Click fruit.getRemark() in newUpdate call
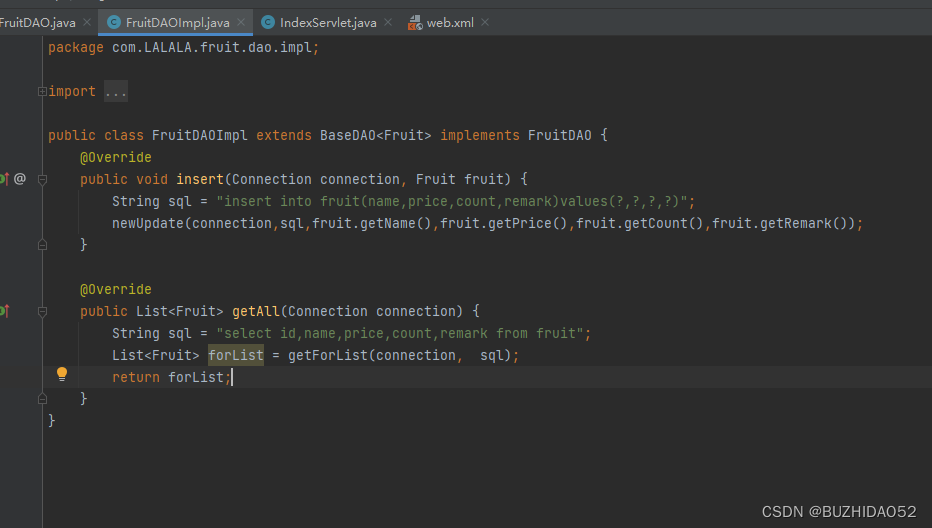This screenshot has height=528, width=932. 779,224
